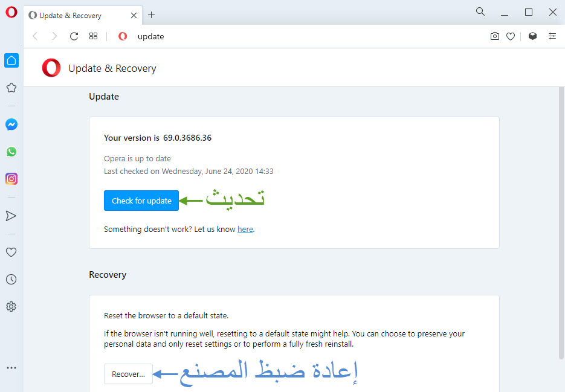
Task: Open the Opera main menu logo
Action: click(11, 12)
